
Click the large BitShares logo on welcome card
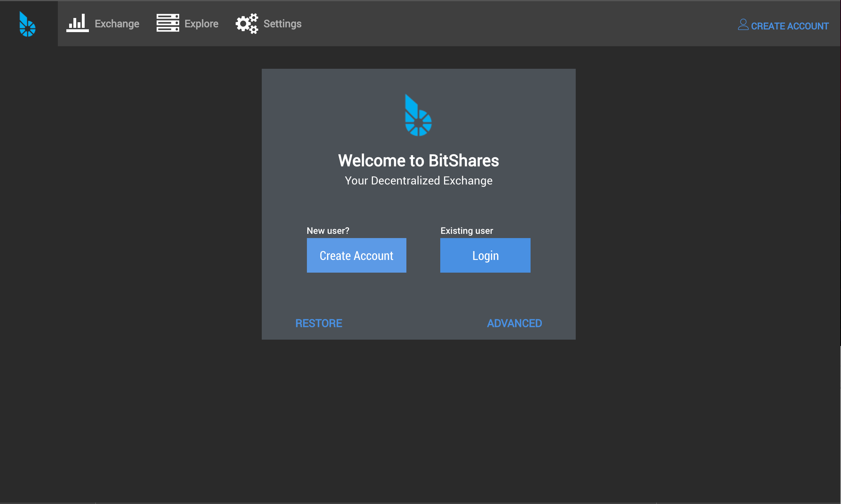click(x=418, y=115)
